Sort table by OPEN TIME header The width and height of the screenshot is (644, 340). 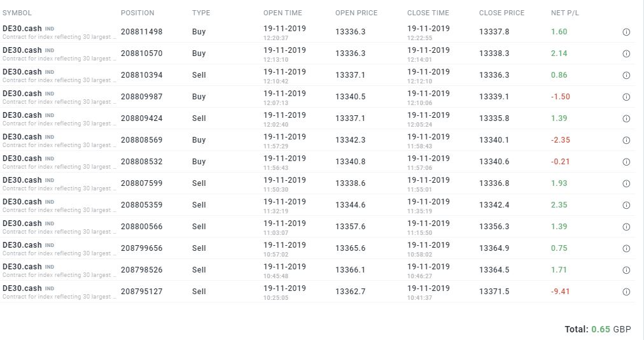coord(283,13)
